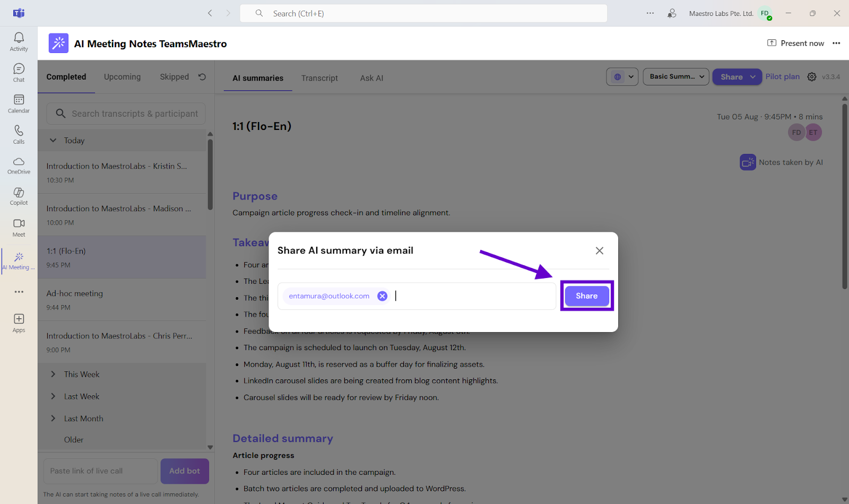Expand the Last Month section
Image resolution: width=849 pixels, height=504 pixels.
[53, 419]
